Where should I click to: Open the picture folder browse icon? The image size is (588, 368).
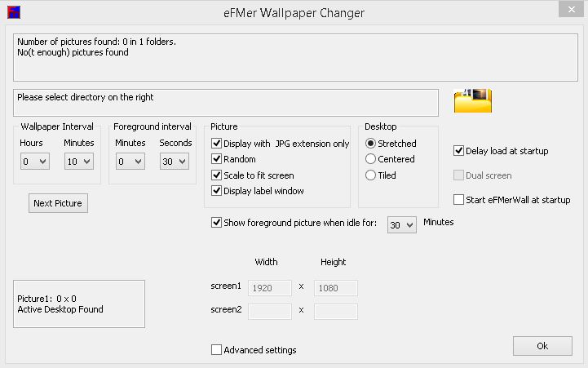[x=472, y=100]
